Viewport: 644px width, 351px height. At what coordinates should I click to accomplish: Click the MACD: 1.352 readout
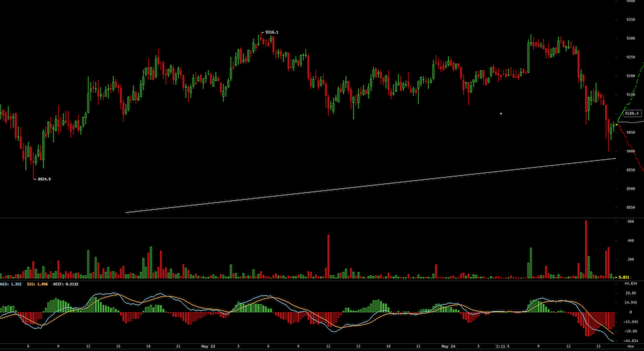pyautogui.click(x=11, y=284)
